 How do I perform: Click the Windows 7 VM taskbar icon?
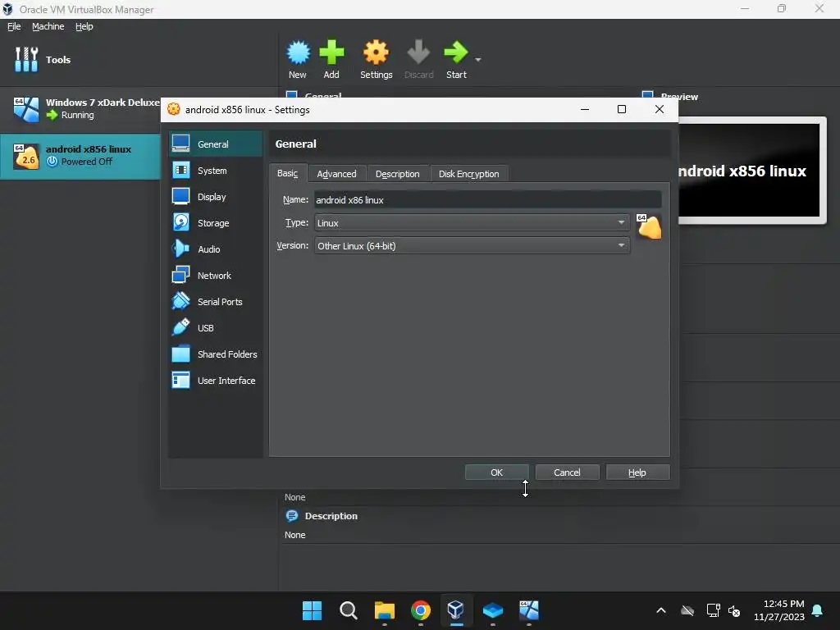[x=529, y=610]
